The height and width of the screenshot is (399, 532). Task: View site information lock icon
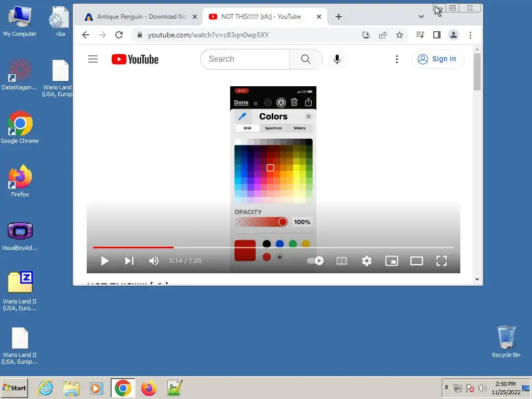pyautogui.click(x=139, y=35)
